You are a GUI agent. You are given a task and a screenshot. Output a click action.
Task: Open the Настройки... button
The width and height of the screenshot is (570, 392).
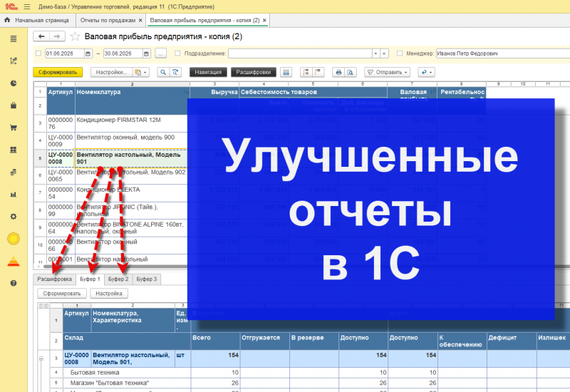[111, 72]
